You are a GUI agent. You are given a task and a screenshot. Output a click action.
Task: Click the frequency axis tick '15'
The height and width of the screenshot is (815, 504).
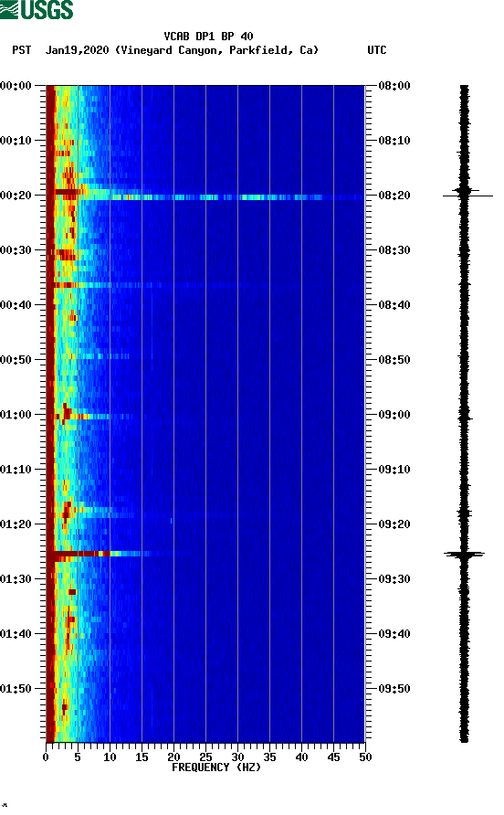[x=142, y=757]
